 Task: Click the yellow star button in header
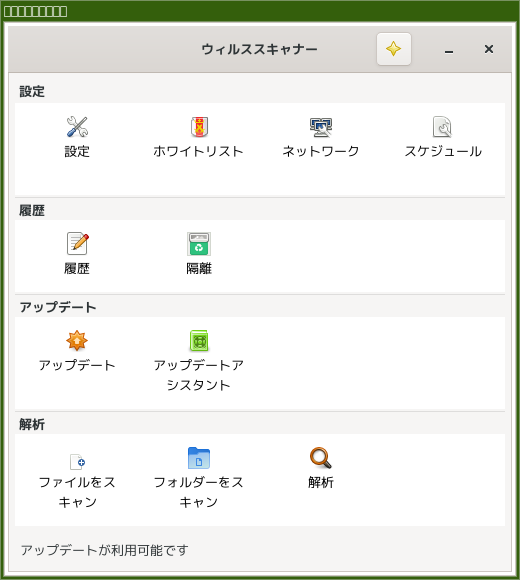click(x=394, y=49)
